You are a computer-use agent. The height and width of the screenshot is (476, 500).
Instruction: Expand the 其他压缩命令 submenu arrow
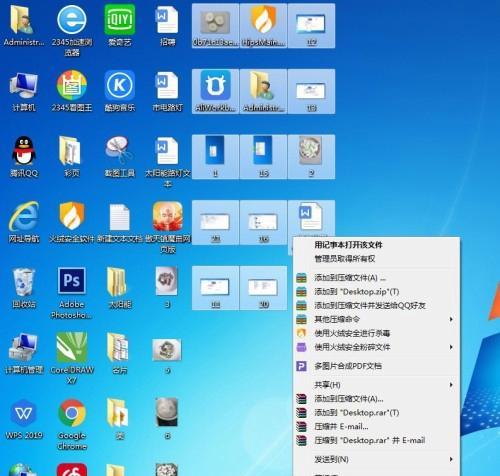pyautogui.click(x=451, y=319)
